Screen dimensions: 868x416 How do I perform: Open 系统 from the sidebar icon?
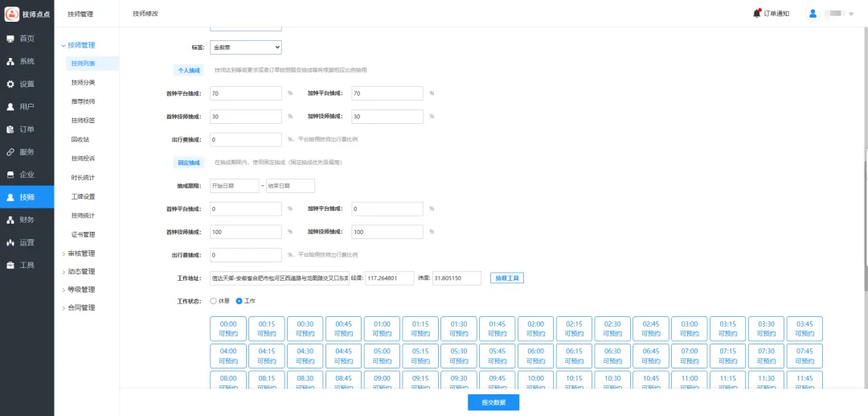(10, 61)
